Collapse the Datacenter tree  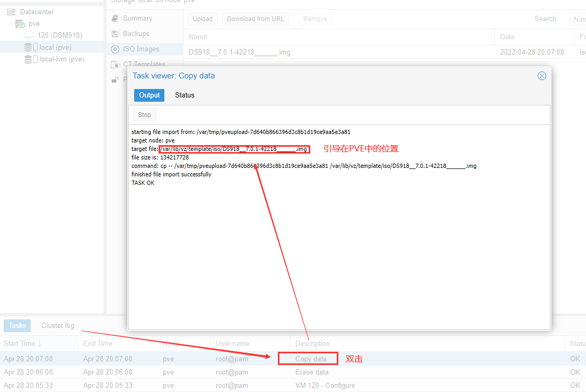(x=3, y=12)
